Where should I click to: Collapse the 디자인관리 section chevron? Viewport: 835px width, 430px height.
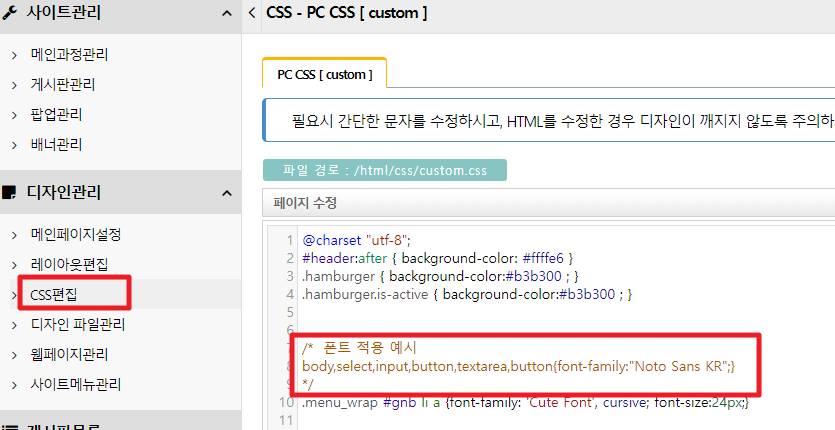pos(226,193)
